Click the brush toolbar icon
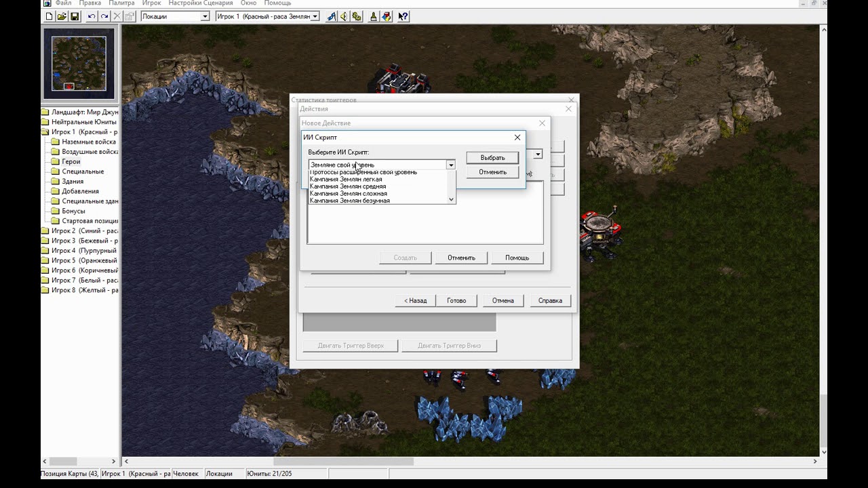 coord(374,16)
